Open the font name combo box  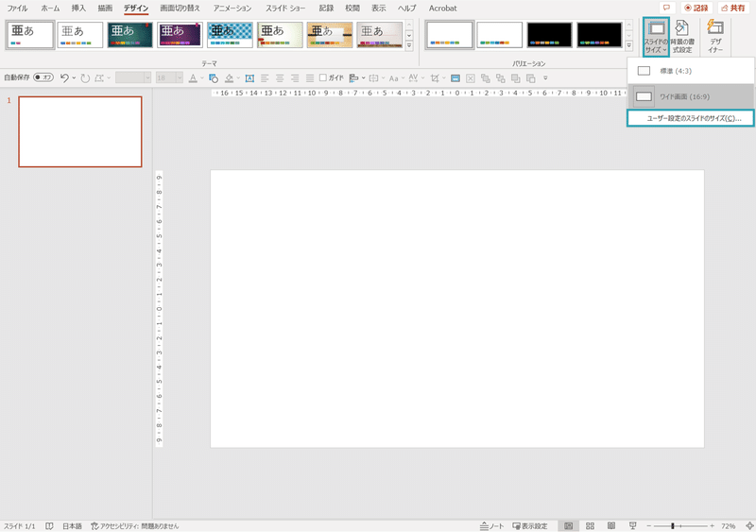pyautogui.click(x=133, y=77)
